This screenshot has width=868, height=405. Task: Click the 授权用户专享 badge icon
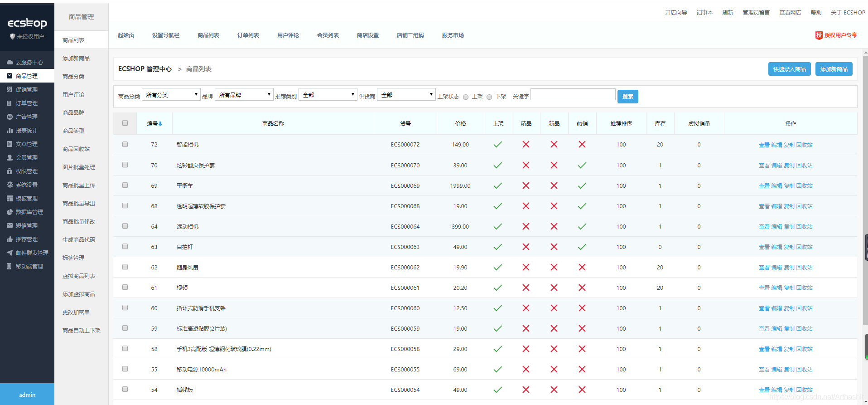pyautogui.click(x=819, y=35)
